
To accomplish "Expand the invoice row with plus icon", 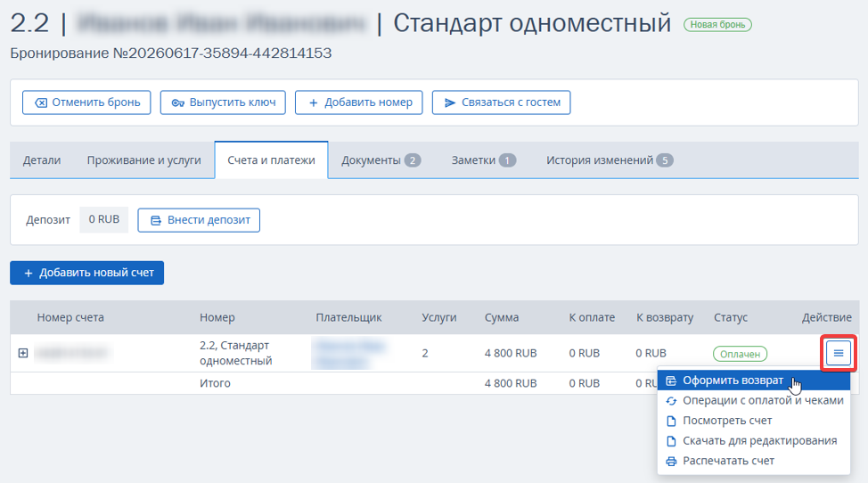I will 22,353.
